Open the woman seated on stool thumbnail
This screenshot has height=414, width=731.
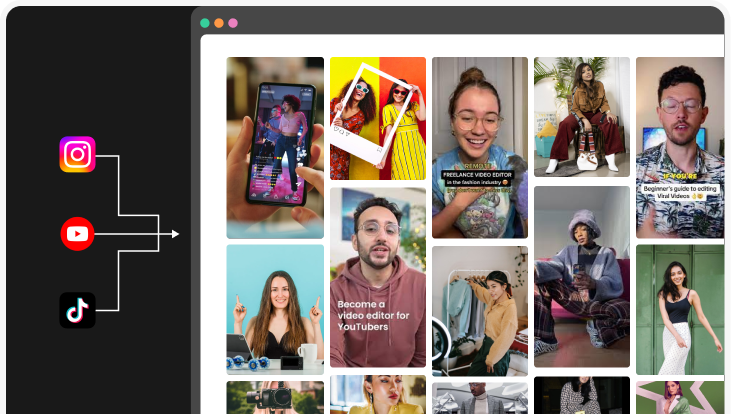[582, 117]
